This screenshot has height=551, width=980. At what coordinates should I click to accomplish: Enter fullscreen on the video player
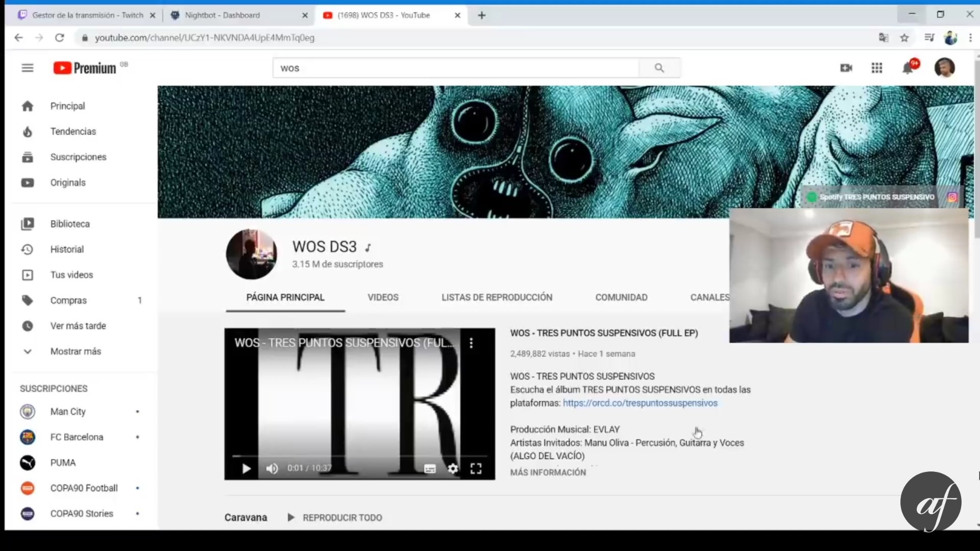click(x=476, y=468)
